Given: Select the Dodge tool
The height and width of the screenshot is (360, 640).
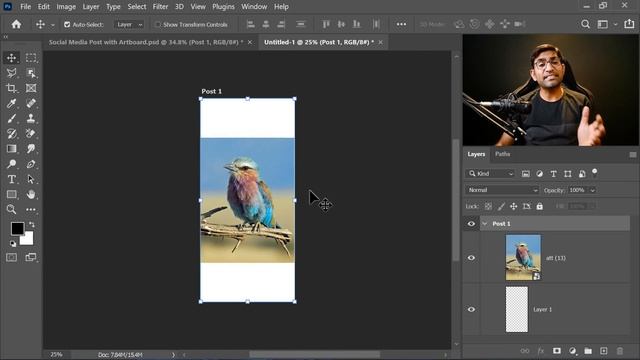Looking at the screenshot, I should 11,164.
